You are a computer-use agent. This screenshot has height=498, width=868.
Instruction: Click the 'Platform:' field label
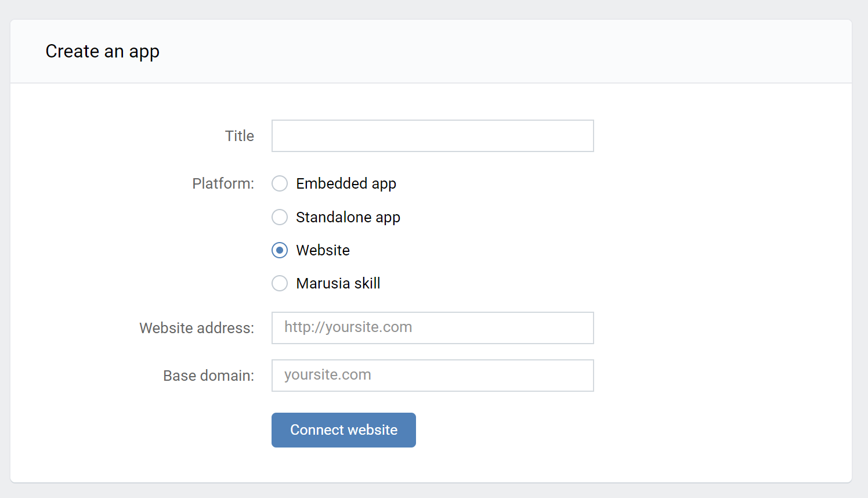pos(223,183)
